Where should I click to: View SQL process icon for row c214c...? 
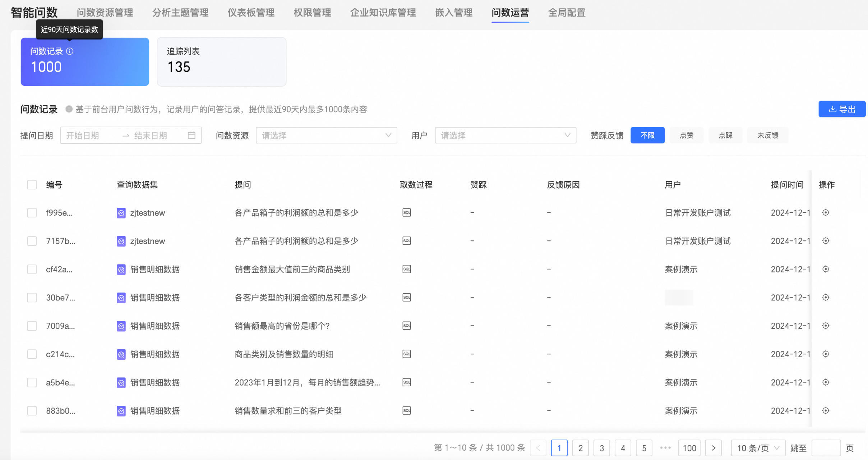(x=407, y=354)
